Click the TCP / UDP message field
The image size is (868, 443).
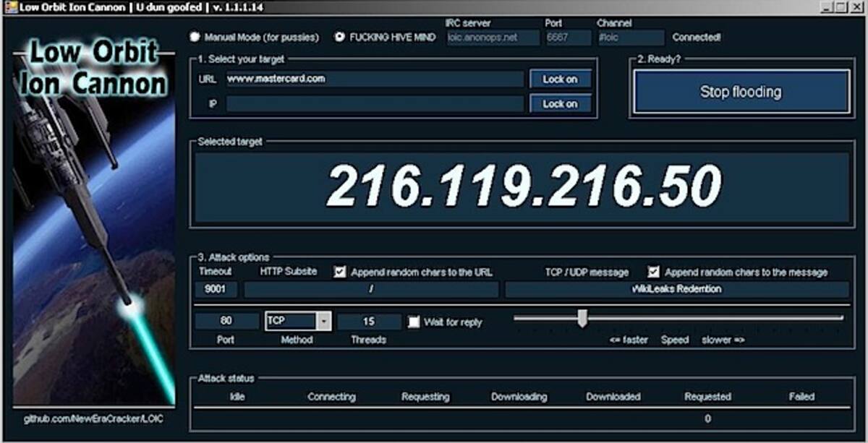click(677, 289)
